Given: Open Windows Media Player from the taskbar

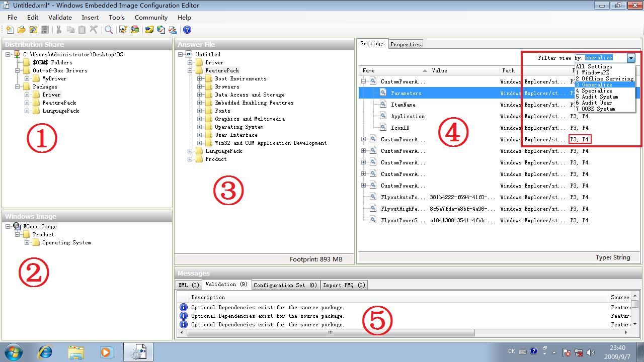Looking at the screenshot, I should [x=106, y=352].
